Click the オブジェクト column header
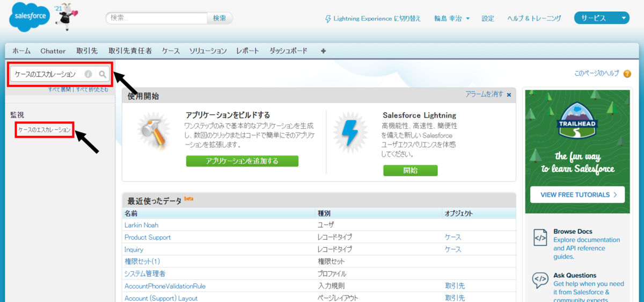The height and width of the screenshot is (302, 644). point(459,213)
